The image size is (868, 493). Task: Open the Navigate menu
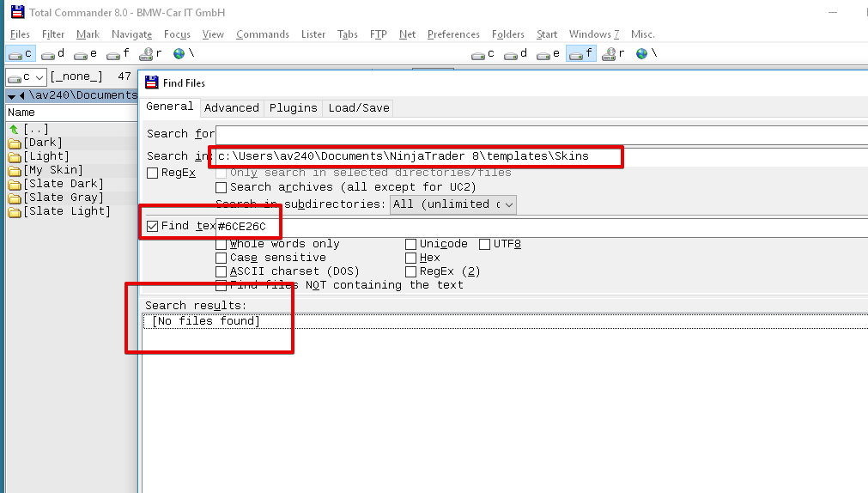[131, 34]
